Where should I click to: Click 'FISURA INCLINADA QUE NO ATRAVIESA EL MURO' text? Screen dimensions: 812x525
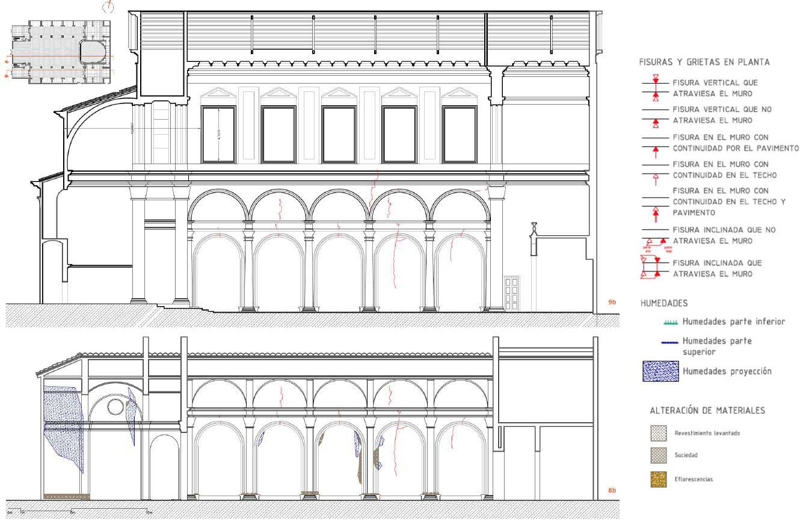pyautogui.click(x=724, y=235)
